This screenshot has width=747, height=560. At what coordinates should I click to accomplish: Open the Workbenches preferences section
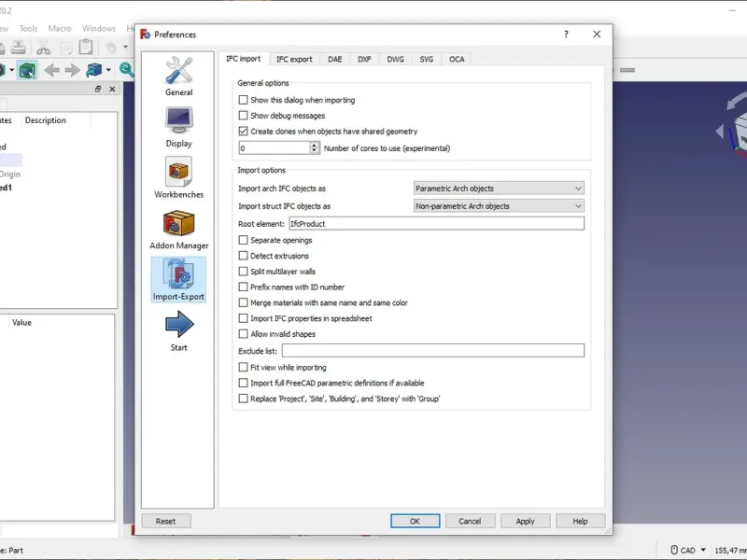click(178, 178)
